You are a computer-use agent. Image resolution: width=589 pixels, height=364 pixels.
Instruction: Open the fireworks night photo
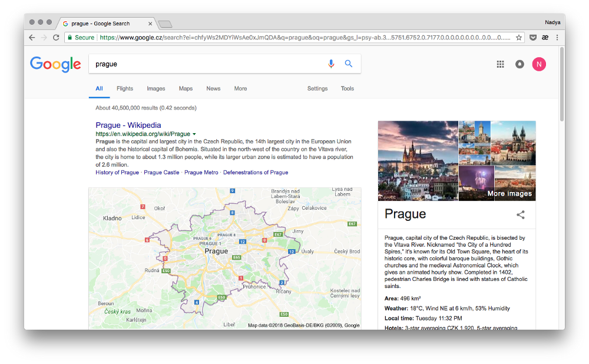coord(477,183)
